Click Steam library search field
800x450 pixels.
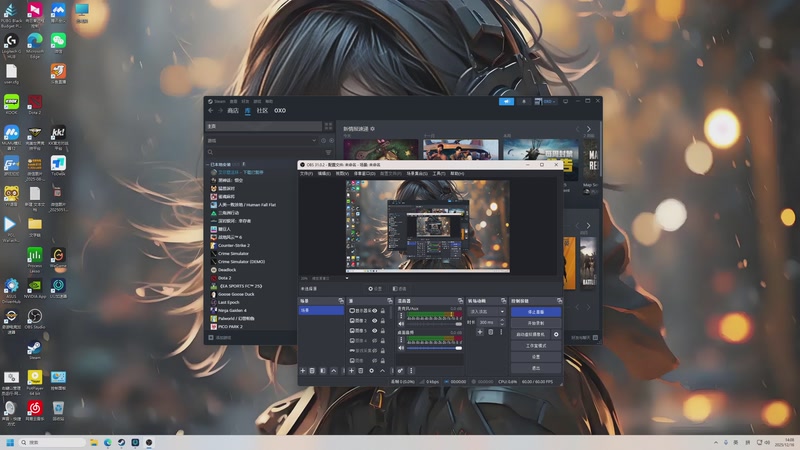(265, 152)
